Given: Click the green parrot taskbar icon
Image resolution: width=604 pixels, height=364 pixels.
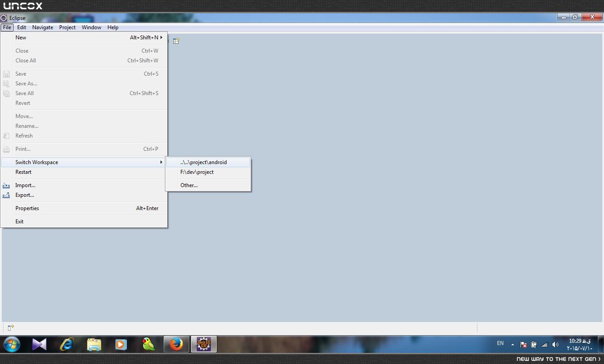Looking at the screenshot, I should click(x=149, y=344).
